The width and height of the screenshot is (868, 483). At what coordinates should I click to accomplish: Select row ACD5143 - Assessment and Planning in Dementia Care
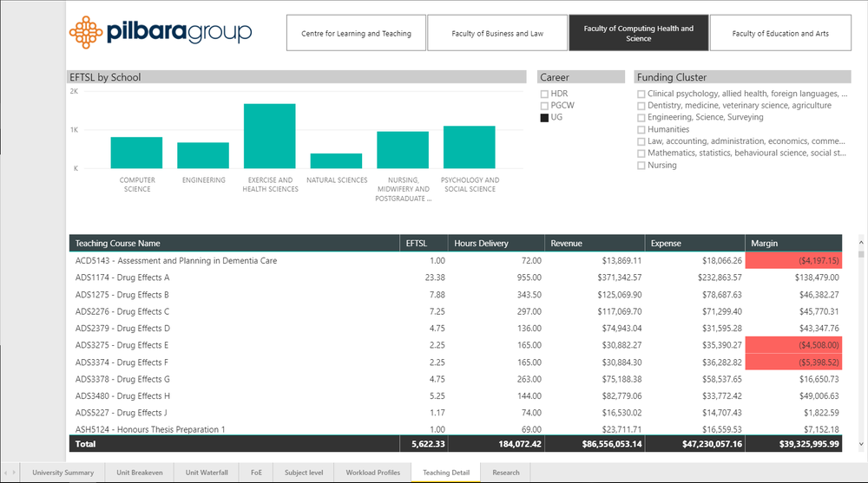pos(456,261)
